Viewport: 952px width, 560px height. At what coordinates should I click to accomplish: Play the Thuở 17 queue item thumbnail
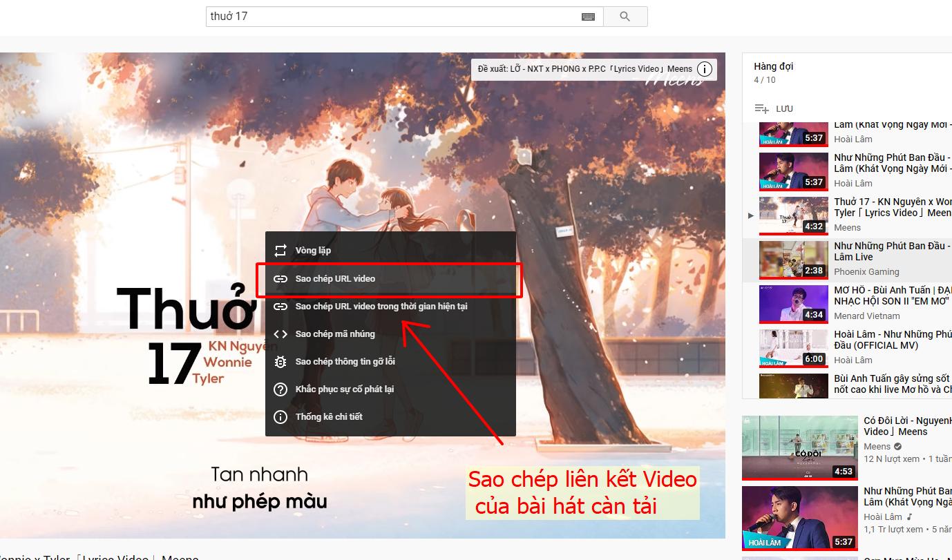coord(793,215)
